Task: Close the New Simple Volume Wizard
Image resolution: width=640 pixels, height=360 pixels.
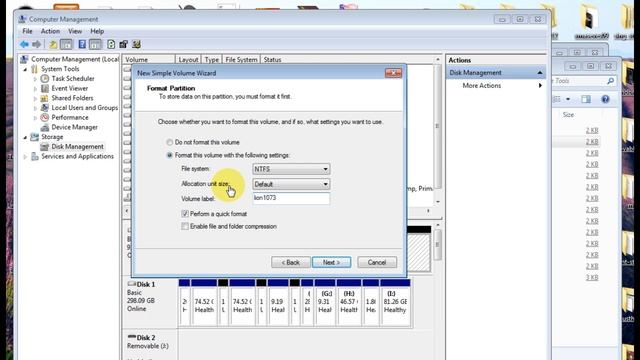Action: [x=393, y=73]
